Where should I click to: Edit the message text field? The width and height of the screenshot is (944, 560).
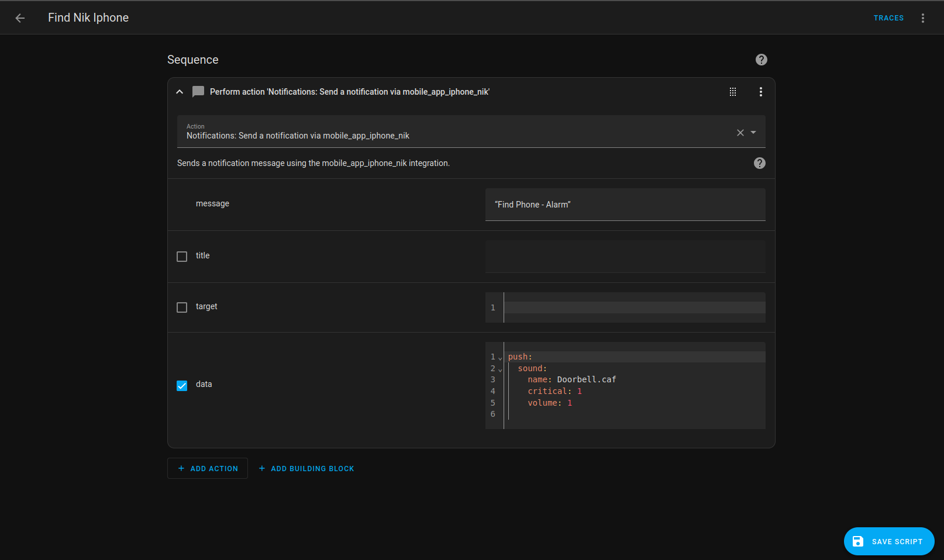click(625, 205)
